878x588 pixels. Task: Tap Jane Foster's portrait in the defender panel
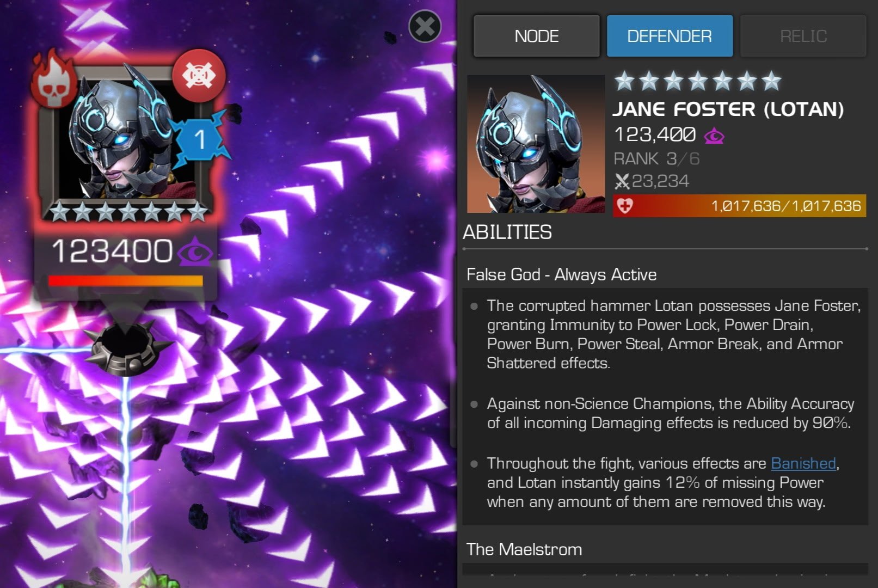click(x=536, y=144)
